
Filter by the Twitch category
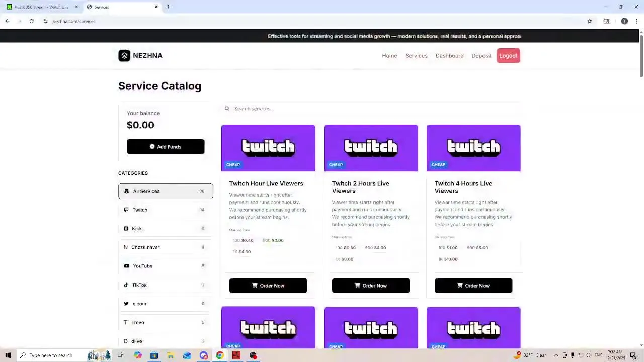(x=166, y=210)
